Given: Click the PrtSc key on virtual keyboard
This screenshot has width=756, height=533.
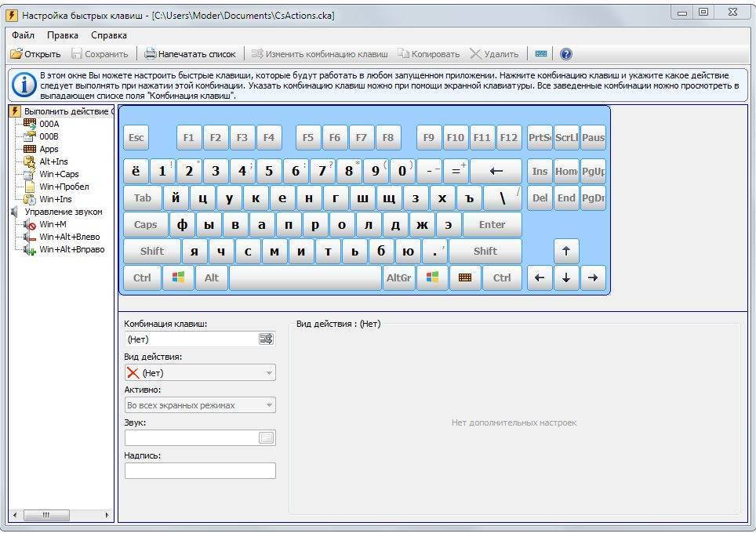Looking at the screenshot, I should (x=540, y=138).
